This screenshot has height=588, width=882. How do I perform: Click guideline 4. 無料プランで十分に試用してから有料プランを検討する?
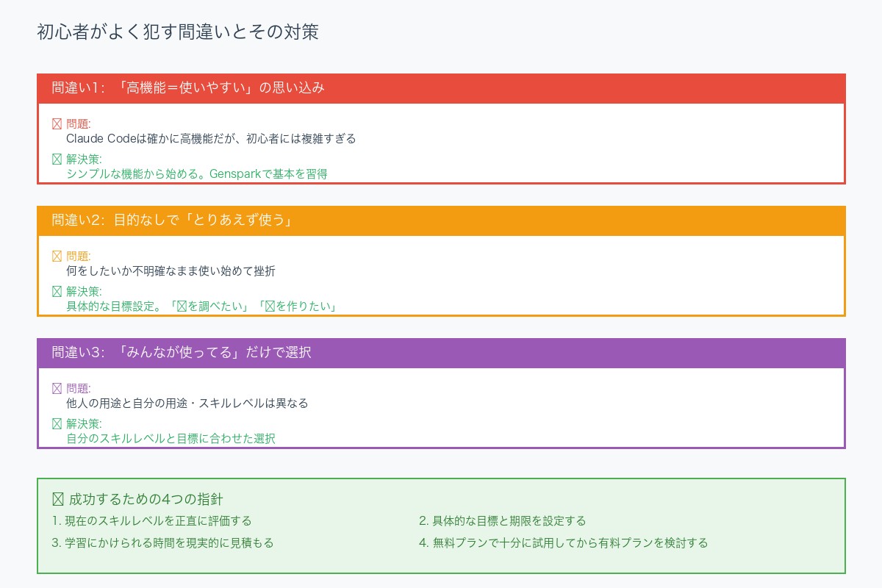pos(564,543)
